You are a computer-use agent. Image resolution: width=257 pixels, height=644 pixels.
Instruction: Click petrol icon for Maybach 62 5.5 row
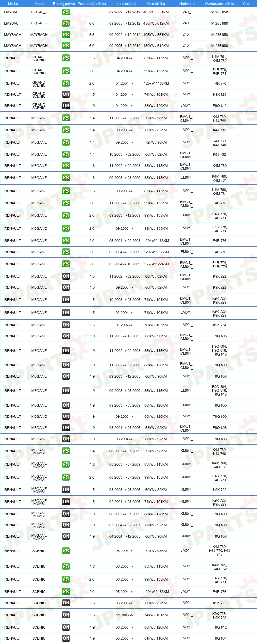66,12
